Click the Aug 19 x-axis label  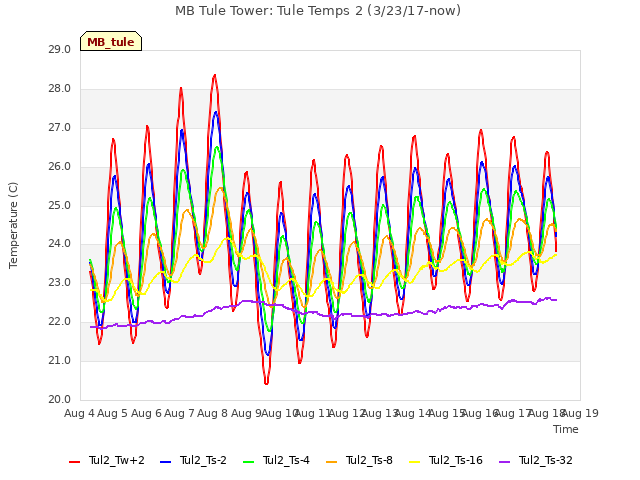click(580, 413)
